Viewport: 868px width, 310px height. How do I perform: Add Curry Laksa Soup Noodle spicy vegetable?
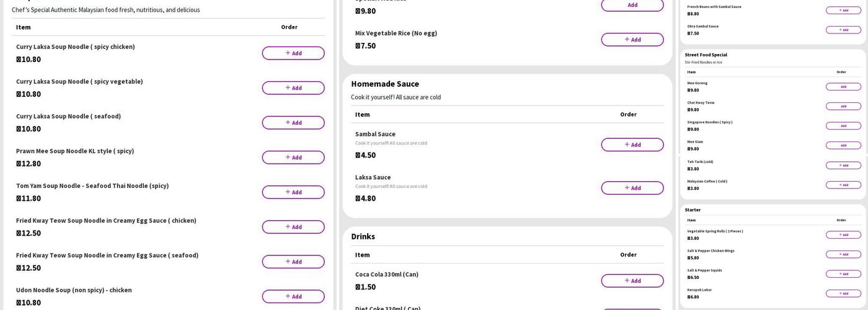[x=293, y=88]
